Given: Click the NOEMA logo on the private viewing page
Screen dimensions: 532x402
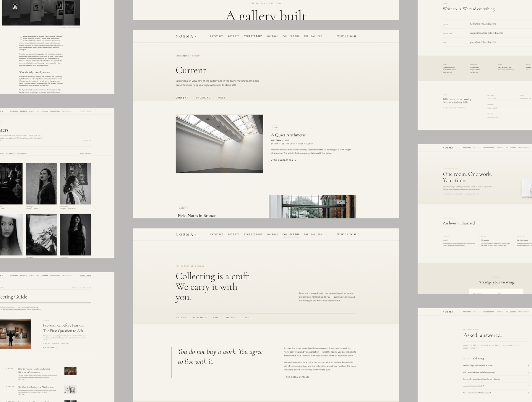Looking at the screenshot, I should click(x=449, y=148).
